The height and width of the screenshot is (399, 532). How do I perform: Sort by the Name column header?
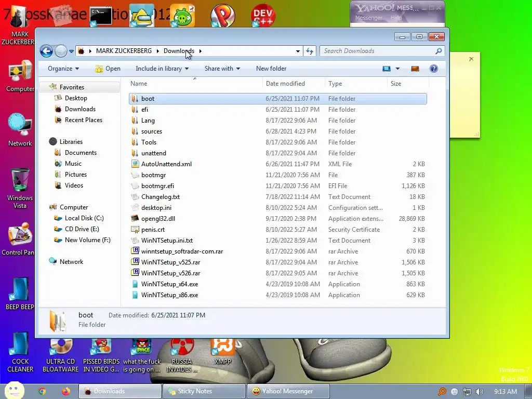[195, 84]
